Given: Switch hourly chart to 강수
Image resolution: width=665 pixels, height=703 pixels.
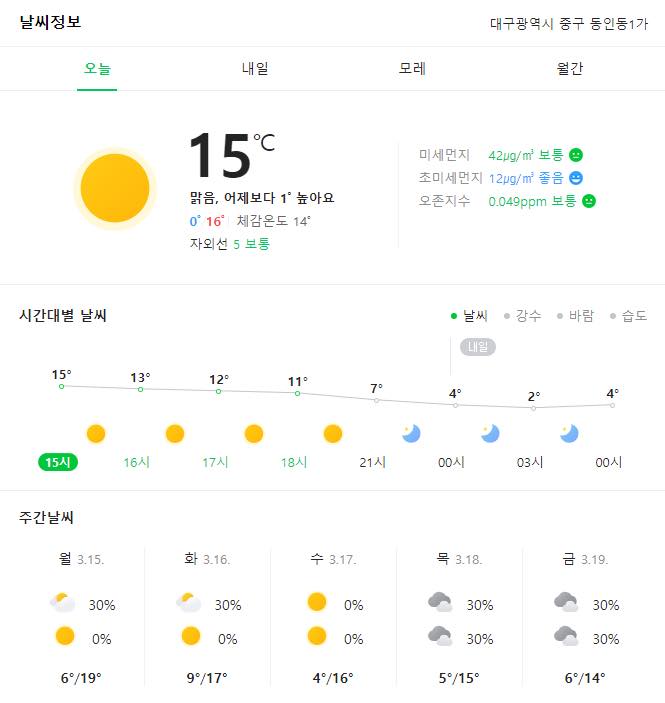Looking at the screenshot, I should pyautogui.click(x=522, y=316).
